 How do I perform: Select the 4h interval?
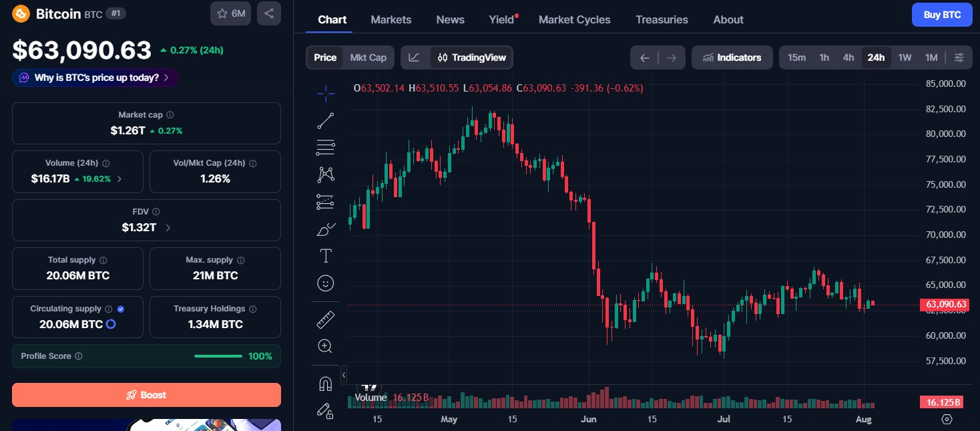click(x=848, y=57)
